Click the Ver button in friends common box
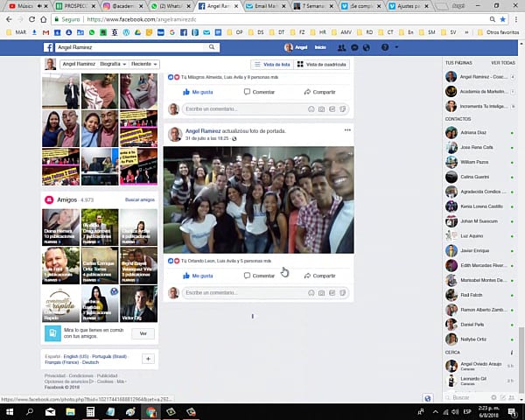525x420 pixels. 143,333
